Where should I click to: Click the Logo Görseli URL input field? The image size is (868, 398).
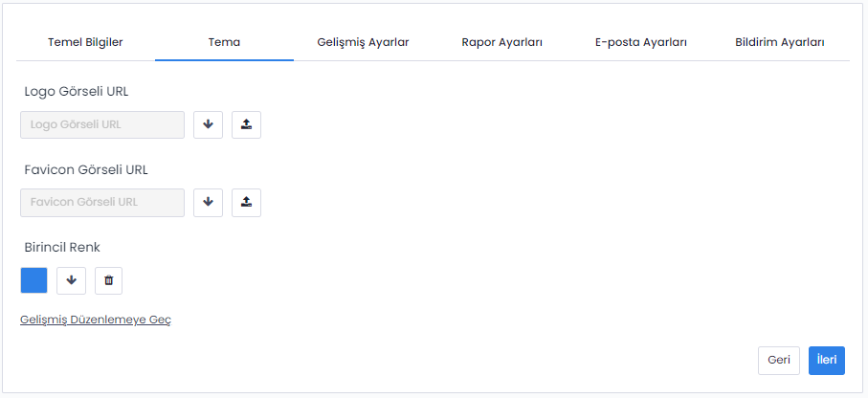102,124
